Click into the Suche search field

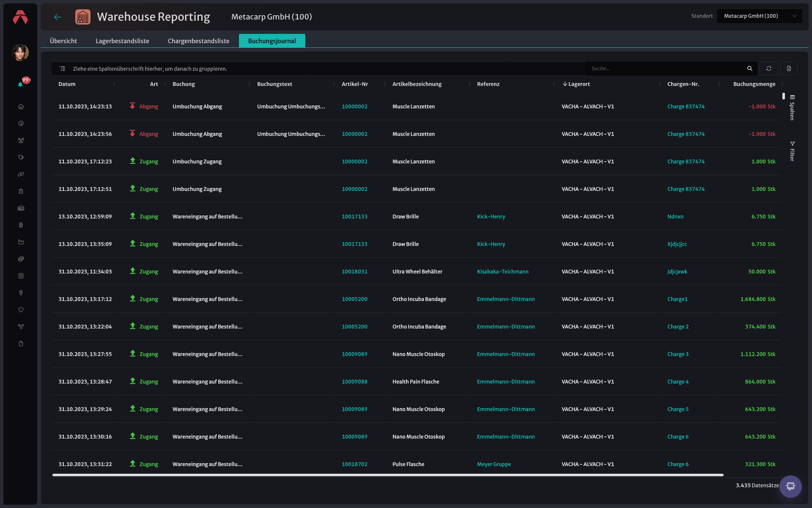[x=666, y=69]
